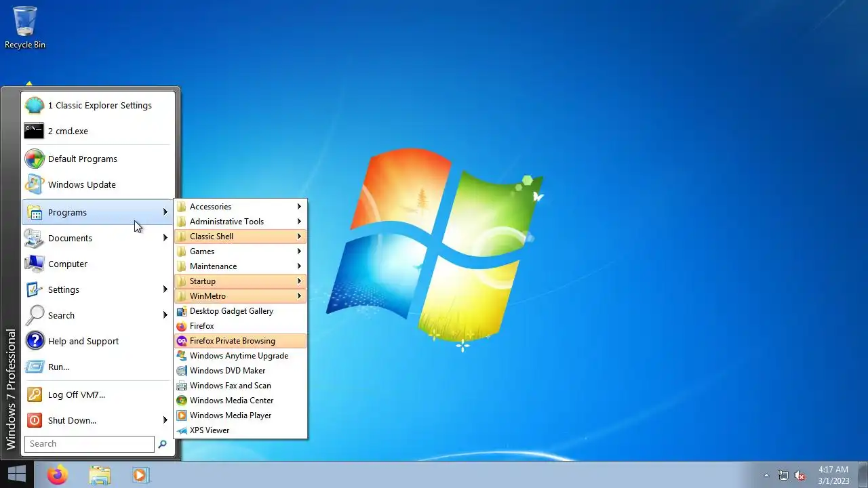Click the Windows DVD Maker icon

181,371
